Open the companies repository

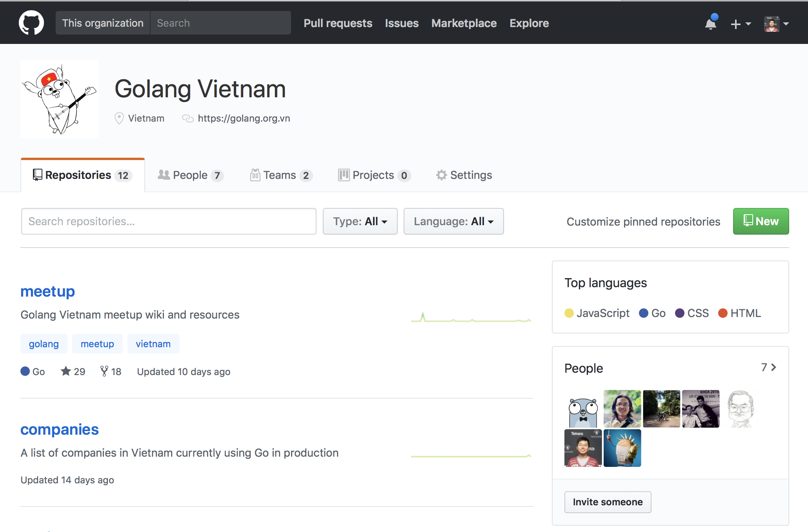(60, 429)
